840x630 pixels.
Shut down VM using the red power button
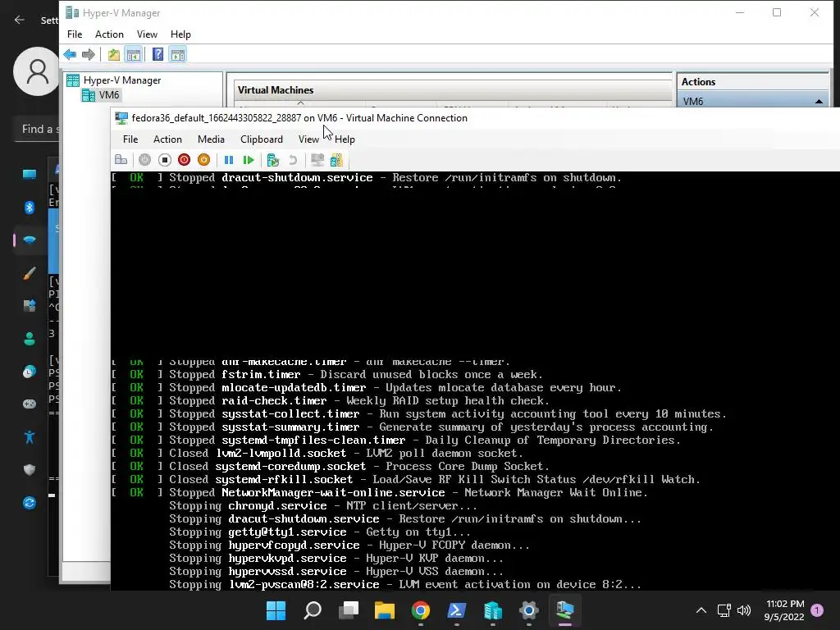point(185,160)
